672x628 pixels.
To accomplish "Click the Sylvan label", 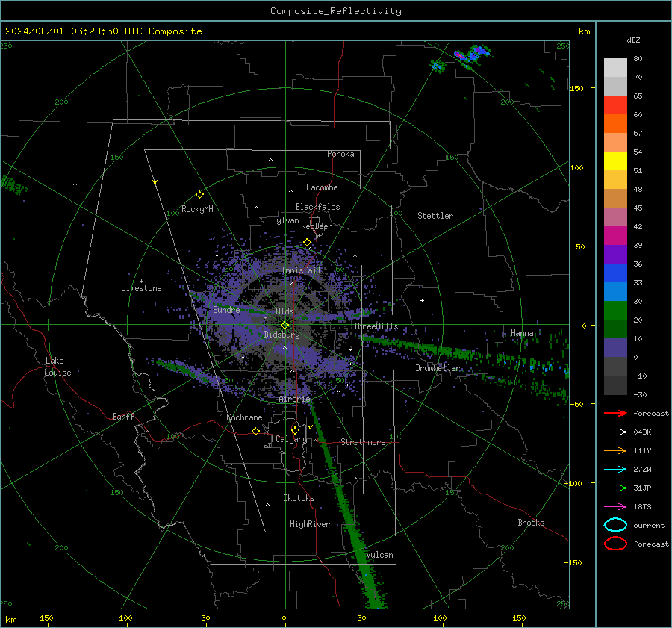I will [x=285, y=220].
